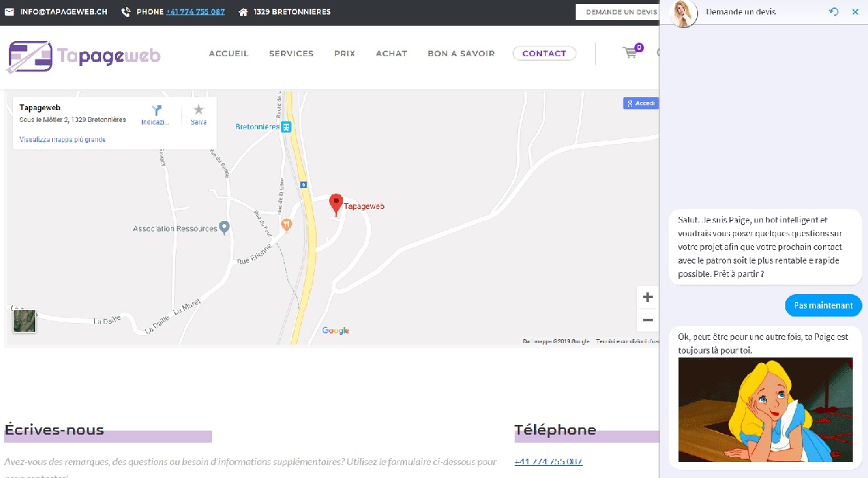
Task: Click the phone handset icon in top bar
Action: 126,11
